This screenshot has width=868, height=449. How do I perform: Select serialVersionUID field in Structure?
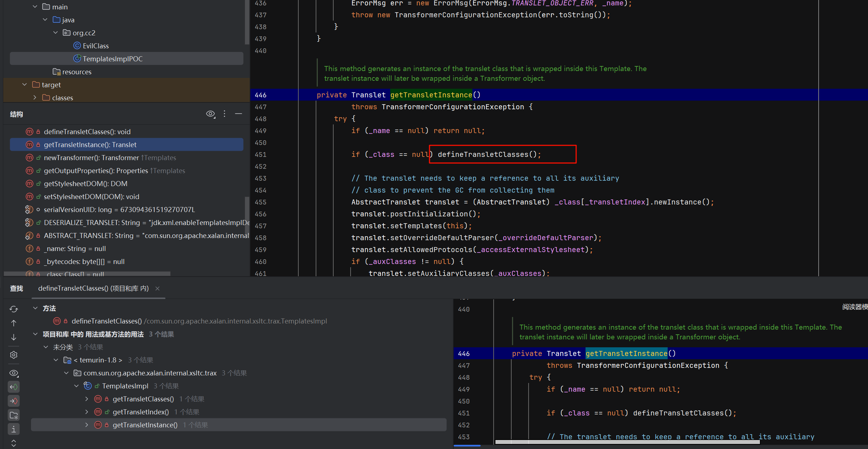point(119,210)
